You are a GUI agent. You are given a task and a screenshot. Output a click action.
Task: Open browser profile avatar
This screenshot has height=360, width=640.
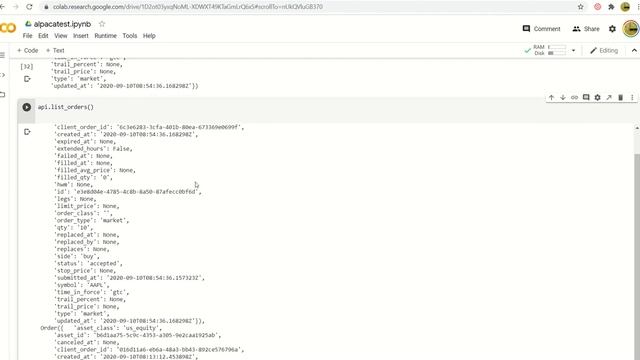click(x=625, y=7)
